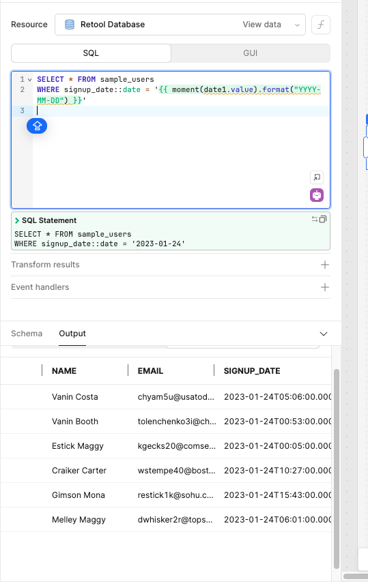Add a transform with the plus icon
The image size is (368, 588).
[325, 265]
